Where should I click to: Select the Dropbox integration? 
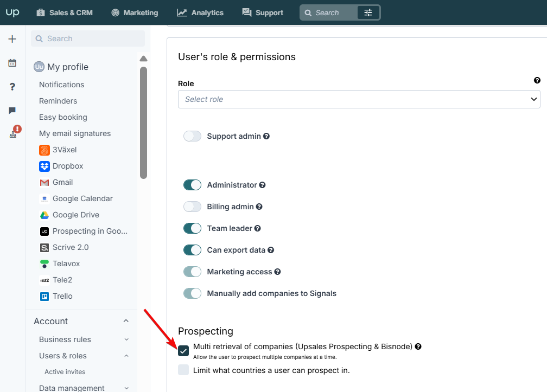click(x=67, y=166)
